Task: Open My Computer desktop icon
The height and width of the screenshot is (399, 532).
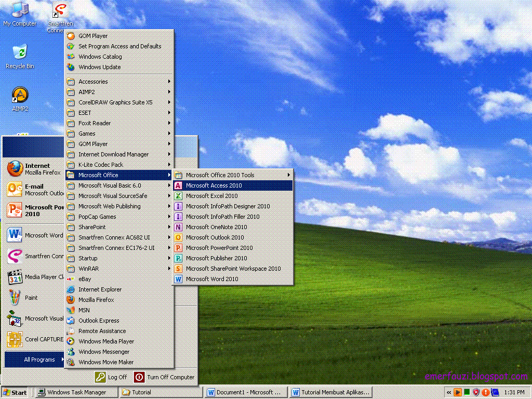Action: (20, 14)
